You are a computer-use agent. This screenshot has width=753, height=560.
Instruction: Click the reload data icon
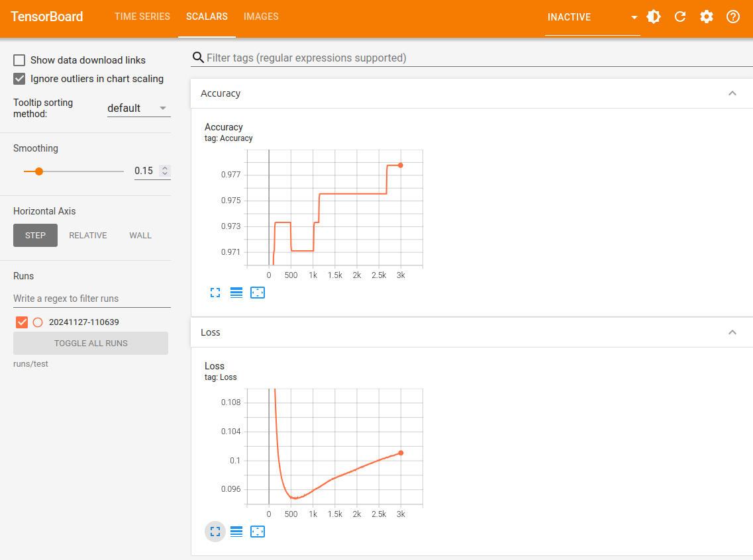point(680,17)
